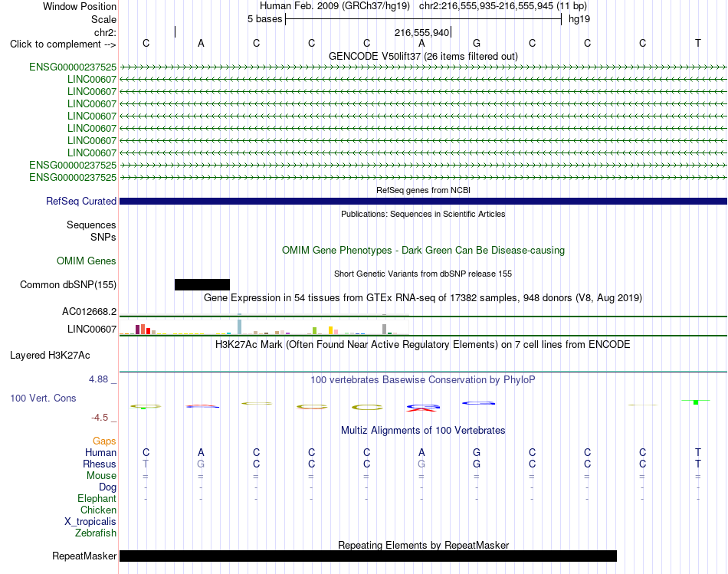Select the Mouse alignment row label

(x=101, y=476)
